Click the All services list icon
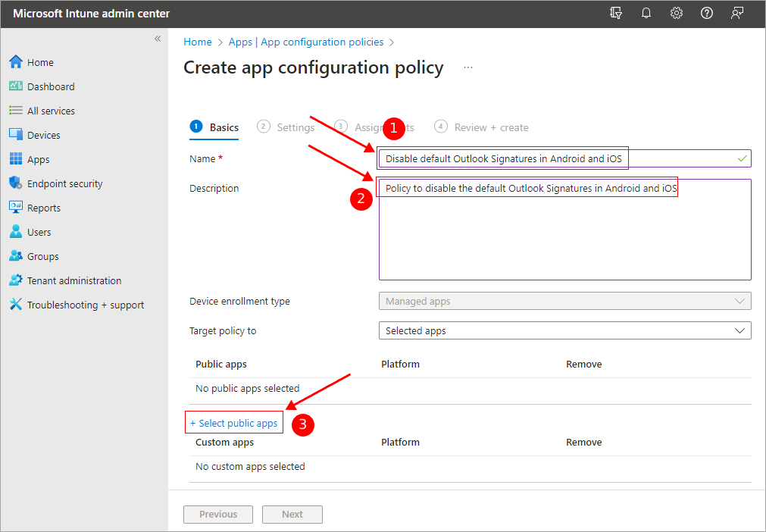 [x=16, y=111]
